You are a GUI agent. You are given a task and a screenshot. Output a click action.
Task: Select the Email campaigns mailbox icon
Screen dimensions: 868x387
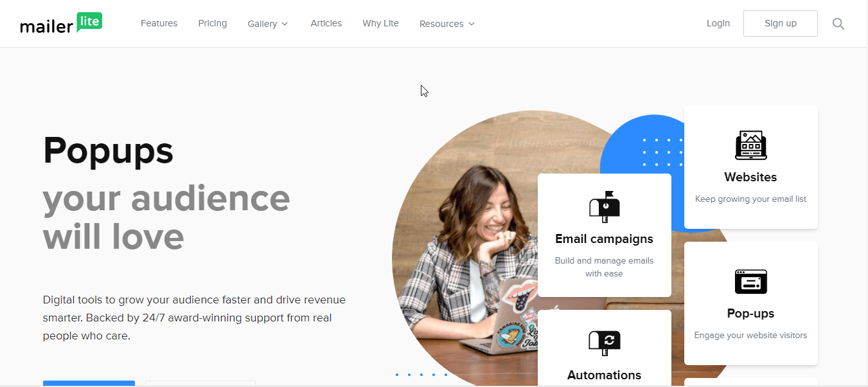pyautogui.click(x=604, y=206)
